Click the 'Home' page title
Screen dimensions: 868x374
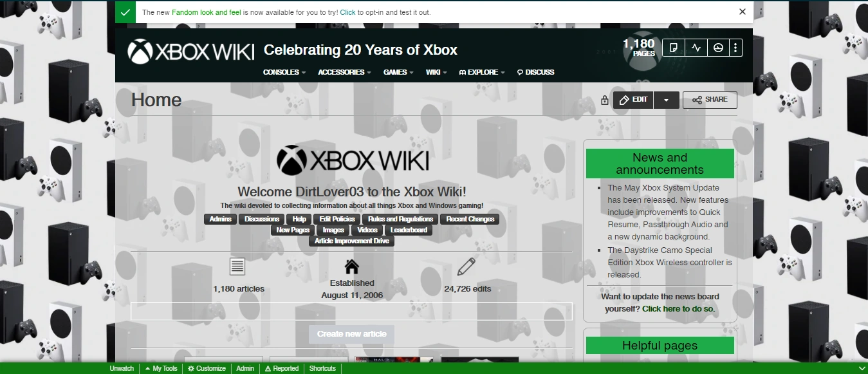click(x=156, y=100)
